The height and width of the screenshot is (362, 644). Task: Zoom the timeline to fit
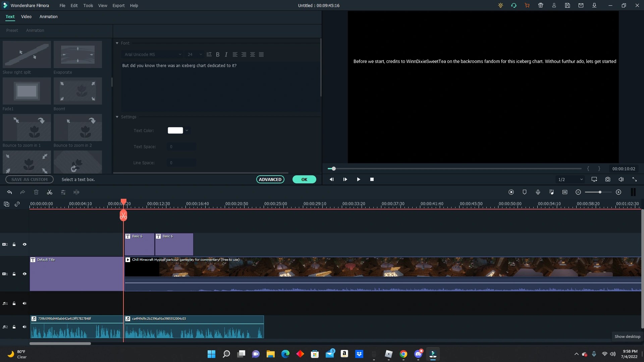[565, 192]
